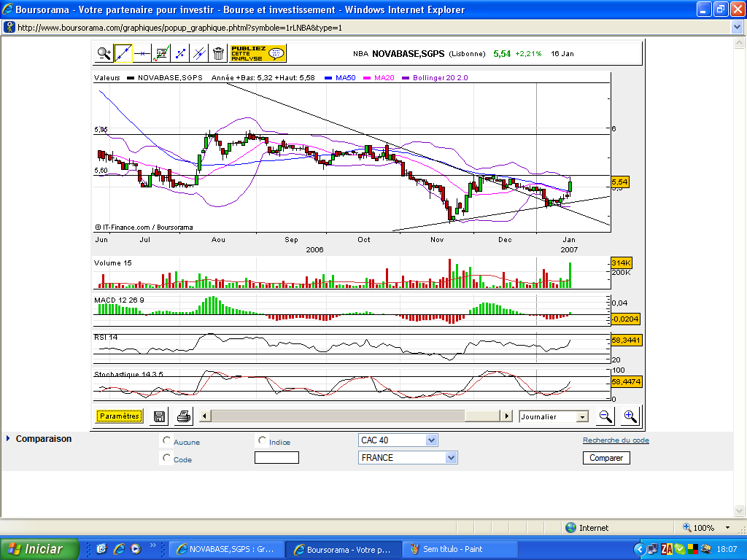747x560 pixels.
Task: Select the Aucune radio button
Action: (x=166, y=440)
